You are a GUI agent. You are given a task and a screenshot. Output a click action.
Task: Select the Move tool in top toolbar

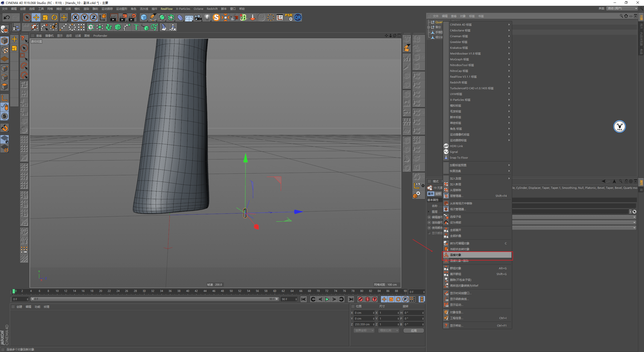click(x=36, y=18)
